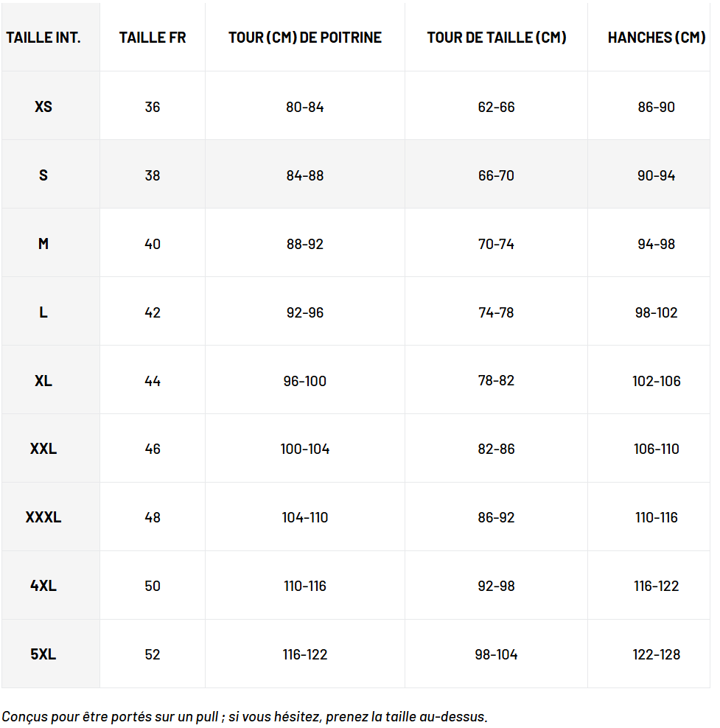Click the TAILLE FR column header
This screenshot has height=728, width=720.
pos(153,38)
